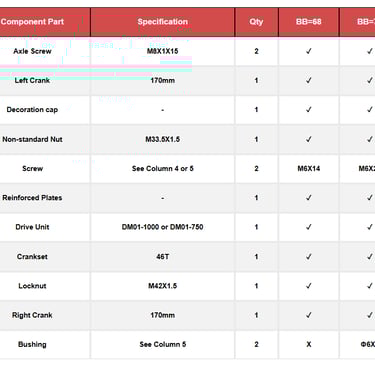Click the quantity 1 for Locknut
The width and height of the screenshot is (375, 366).
256,286
